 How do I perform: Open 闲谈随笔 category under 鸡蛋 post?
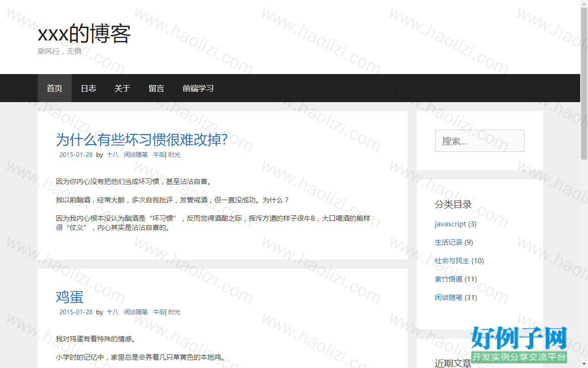tap(136, 312)
